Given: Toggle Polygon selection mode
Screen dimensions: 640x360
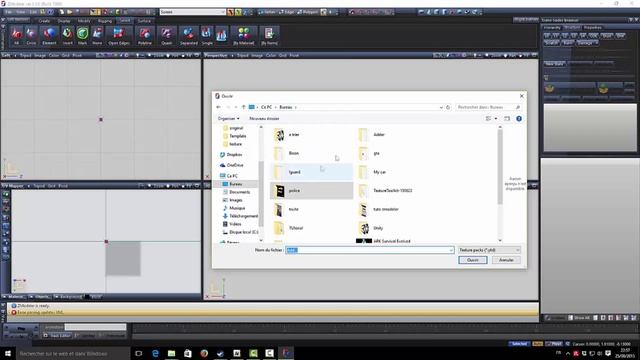Looking at the screenshot, I should coord(307,12).
